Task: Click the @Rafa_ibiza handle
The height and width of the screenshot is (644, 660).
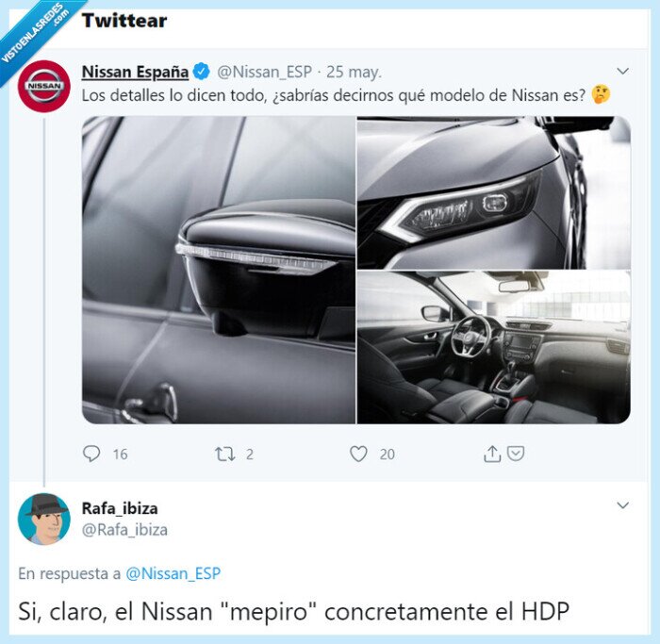Action: (x=124, y=530)
